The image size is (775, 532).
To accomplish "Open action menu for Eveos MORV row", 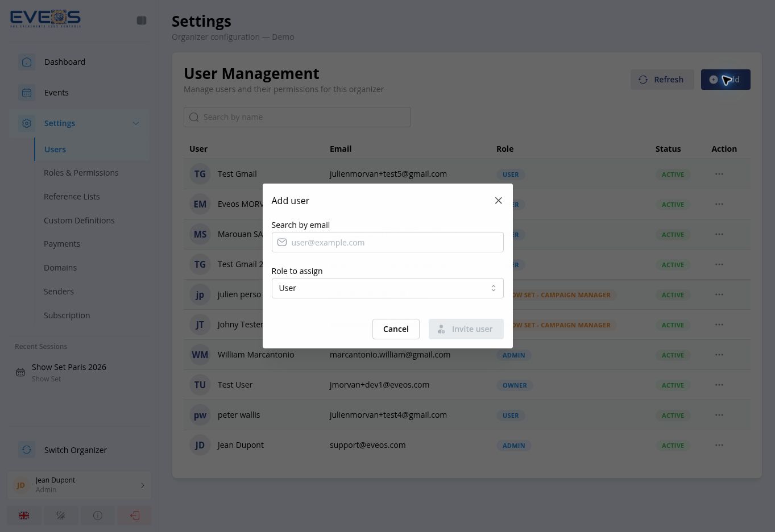I will click(719, 204).
